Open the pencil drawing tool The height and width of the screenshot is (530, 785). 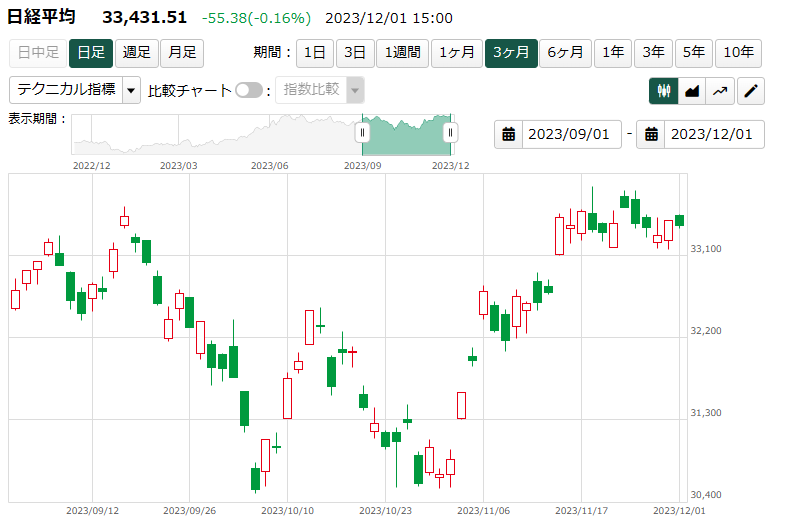[751, 91]
